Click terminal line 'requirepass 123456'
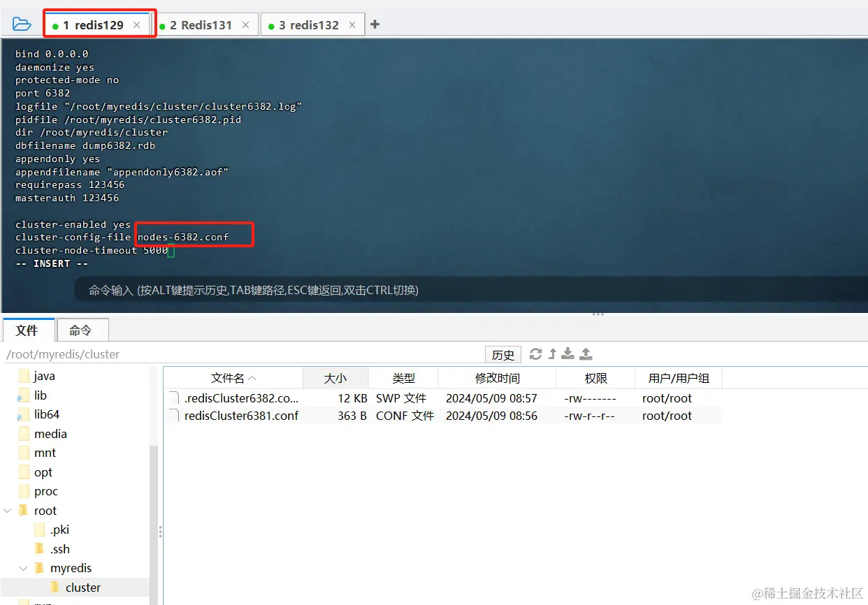This screenshot has width=868, height=605. 70,185
